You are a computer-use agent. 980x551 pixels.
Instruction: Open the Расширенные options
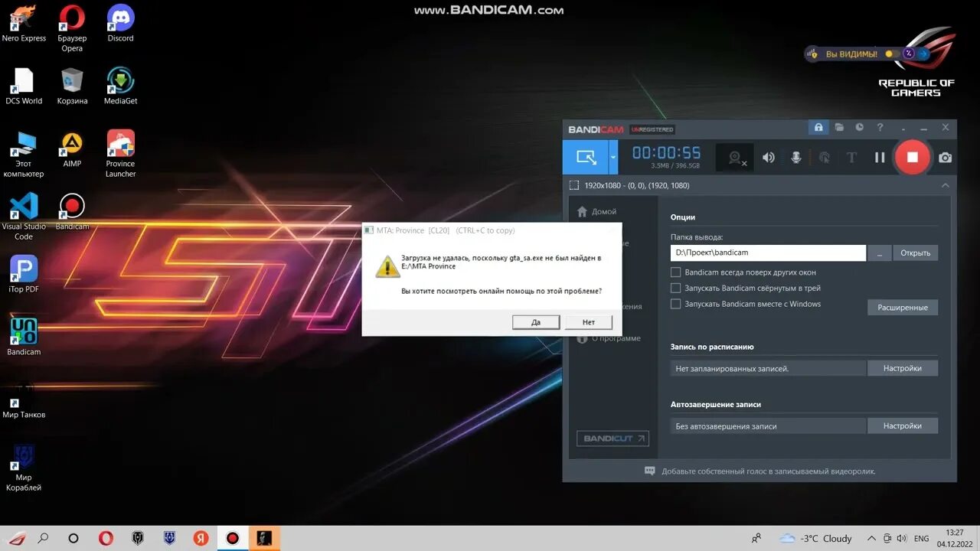[x=903, y=308]
